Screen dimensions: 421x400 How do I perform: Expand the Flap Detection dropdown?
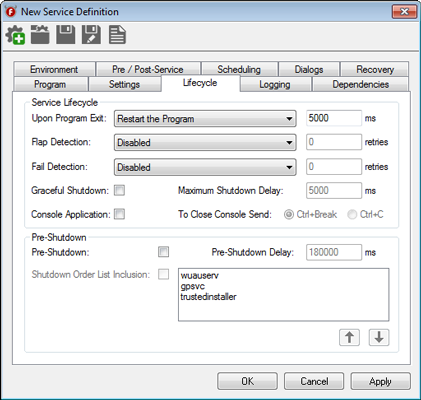point(205,143)
